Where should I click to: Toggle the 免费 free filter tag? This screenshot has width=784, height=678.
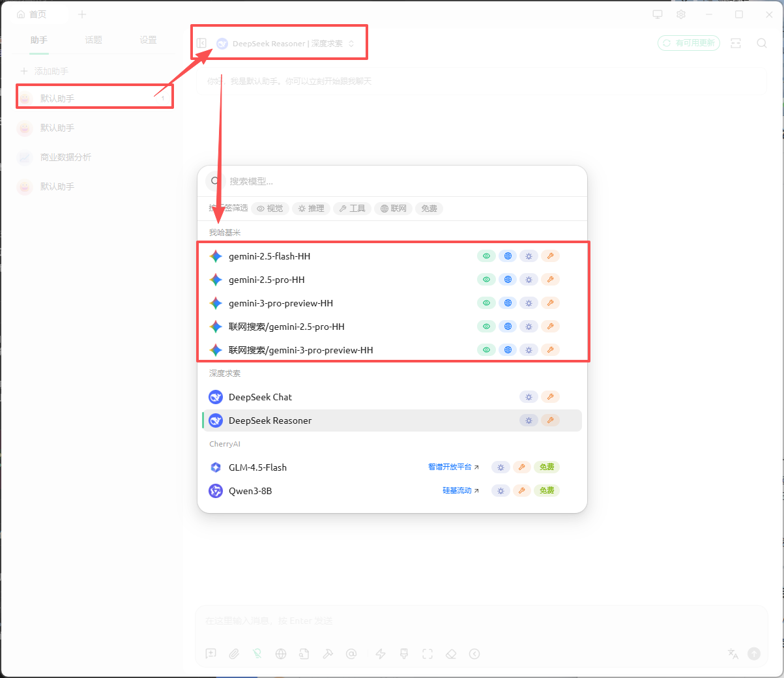(429, 209)
